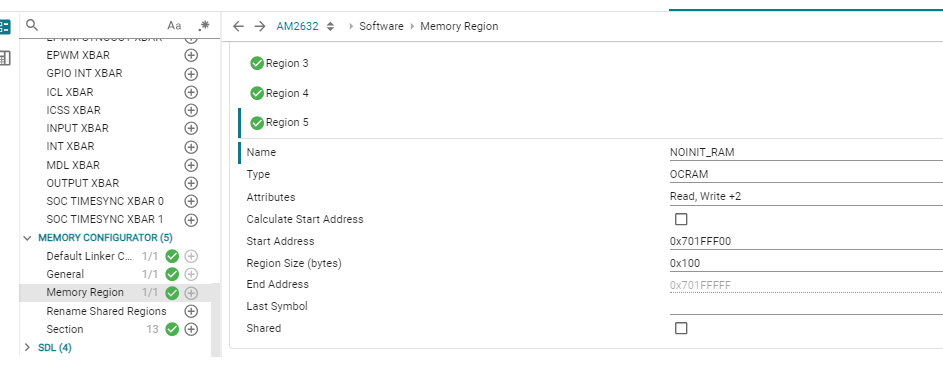943x371 pixels.
Task: Open the General memory configurator item
Action: (x=66, y=274)
